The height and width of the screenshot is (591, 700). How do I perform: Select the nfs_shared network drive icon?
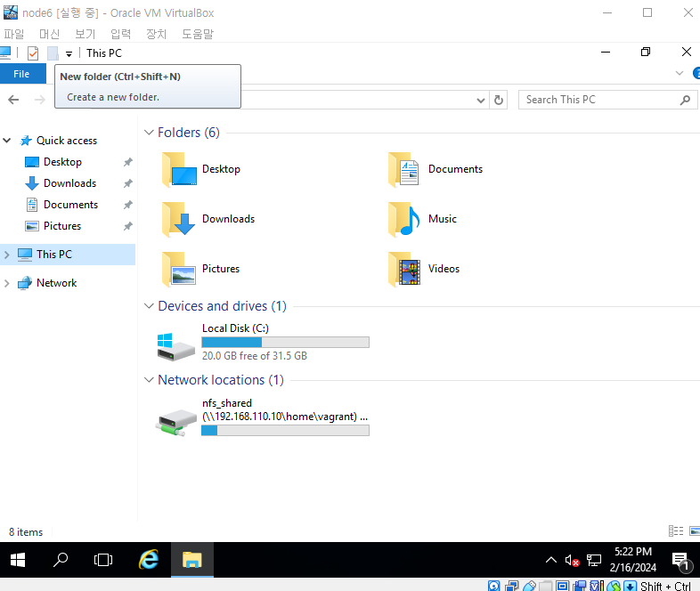click(176, 422)
